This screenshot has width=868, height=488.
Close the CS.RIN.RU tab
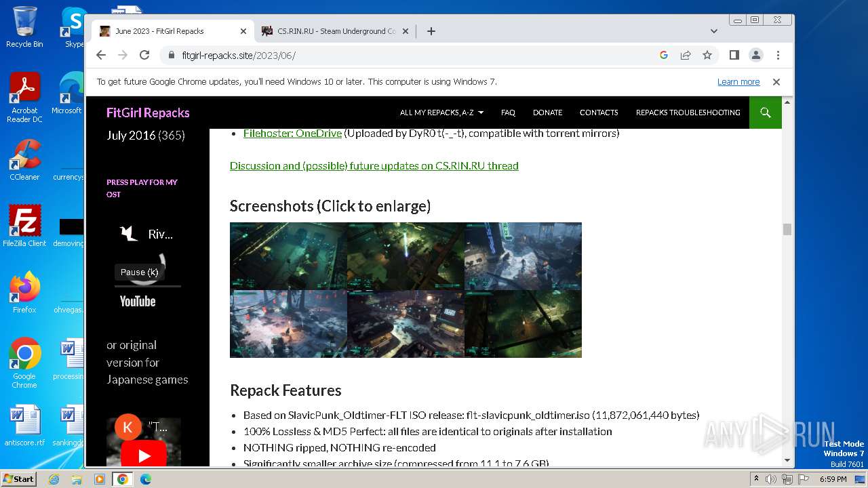[x=406, y=31]
